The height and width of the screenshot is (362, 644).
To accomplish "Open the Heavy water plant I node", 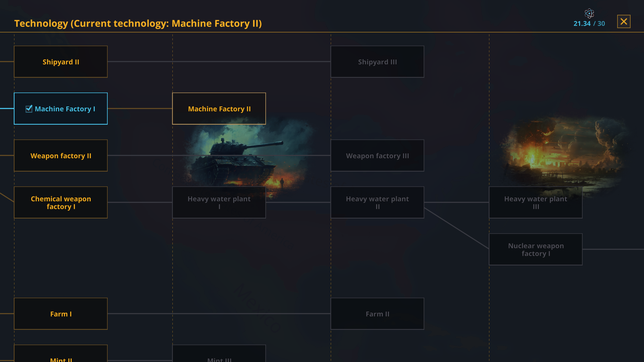I will pyautogui.click(x=219, y=202).
